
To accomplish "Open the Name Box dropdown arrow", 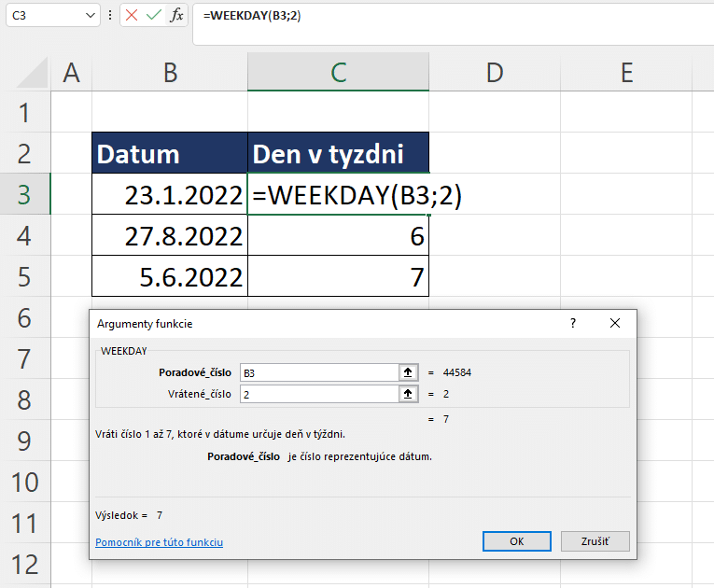I will click(91, 16).
